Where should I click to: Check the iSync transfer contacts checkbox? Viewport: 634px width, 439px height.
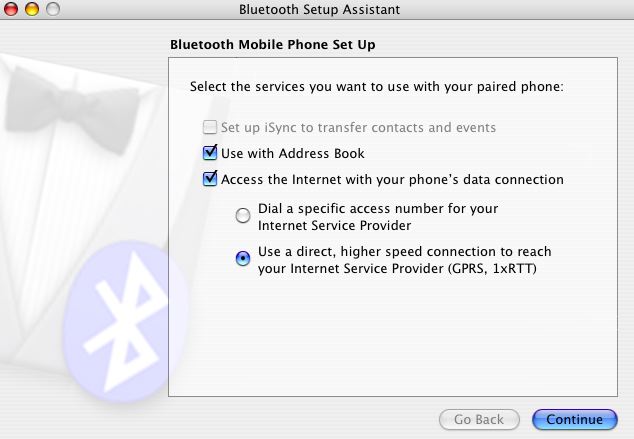(210, 128)
